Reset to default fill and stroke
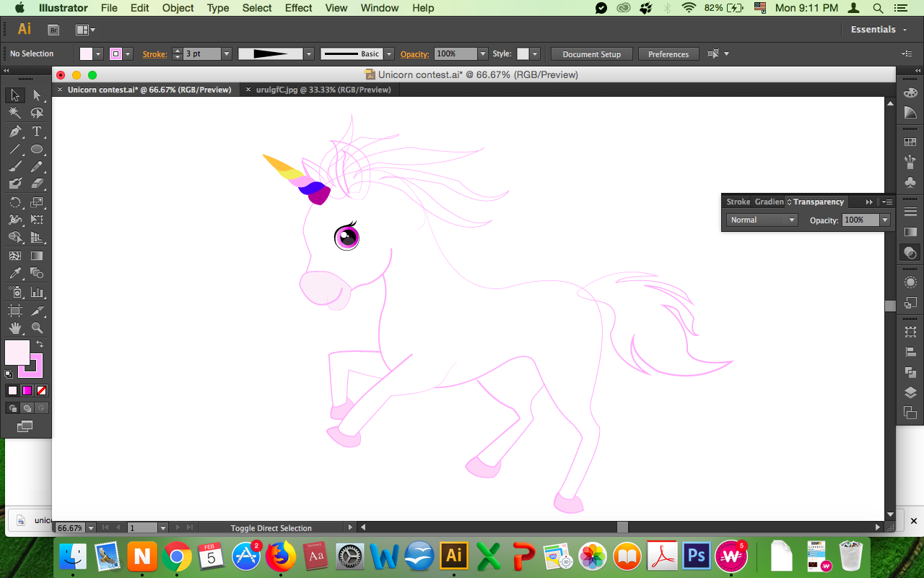Image resolution: width=924 pixels, height=578 pixels. click(9, 374)
